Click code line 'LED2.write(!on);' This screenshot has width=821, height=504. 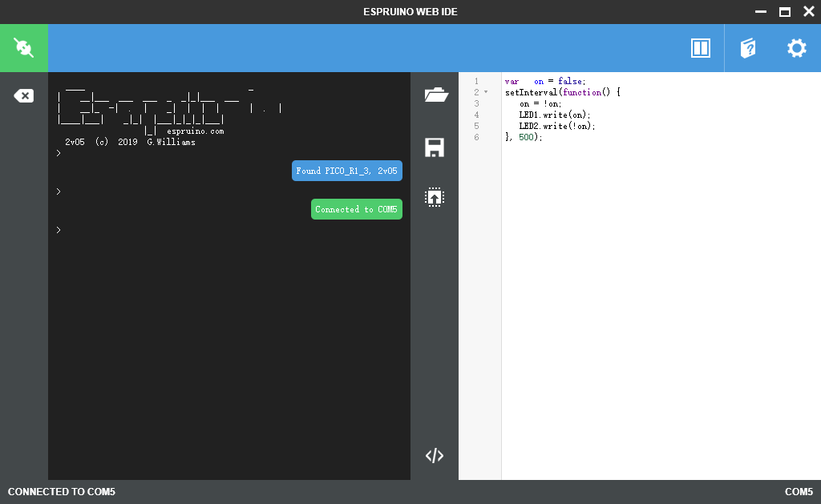point(557,126)
